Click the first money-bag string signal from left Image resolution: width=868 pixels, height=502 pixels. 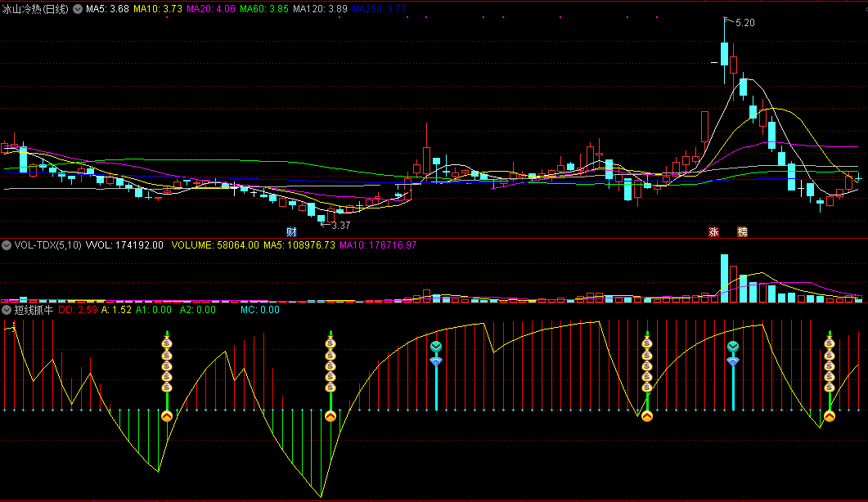point(167,365)
